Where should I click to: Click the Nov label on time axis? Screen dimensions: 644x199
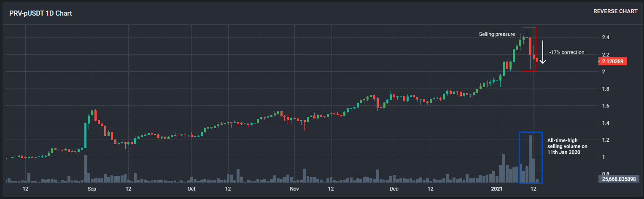(294, 189)
